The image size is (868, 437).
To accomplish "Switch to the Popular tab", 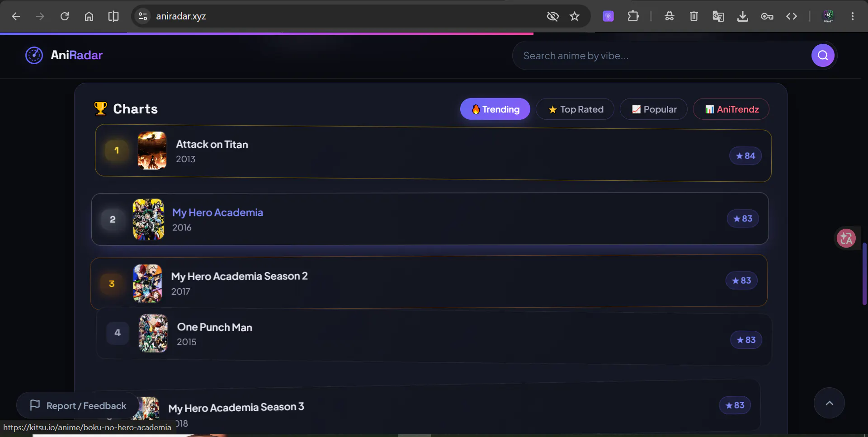I will (x=654, y=109).
